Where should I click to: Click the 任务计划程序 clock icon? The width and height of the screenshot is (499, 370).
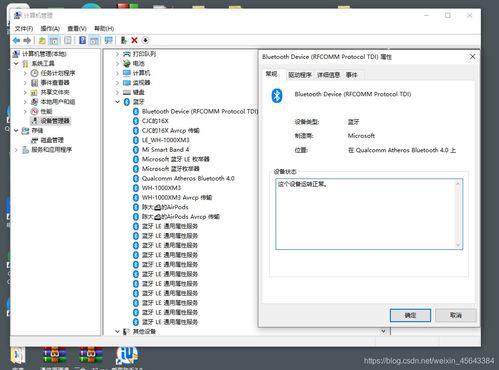pos(34,73)
